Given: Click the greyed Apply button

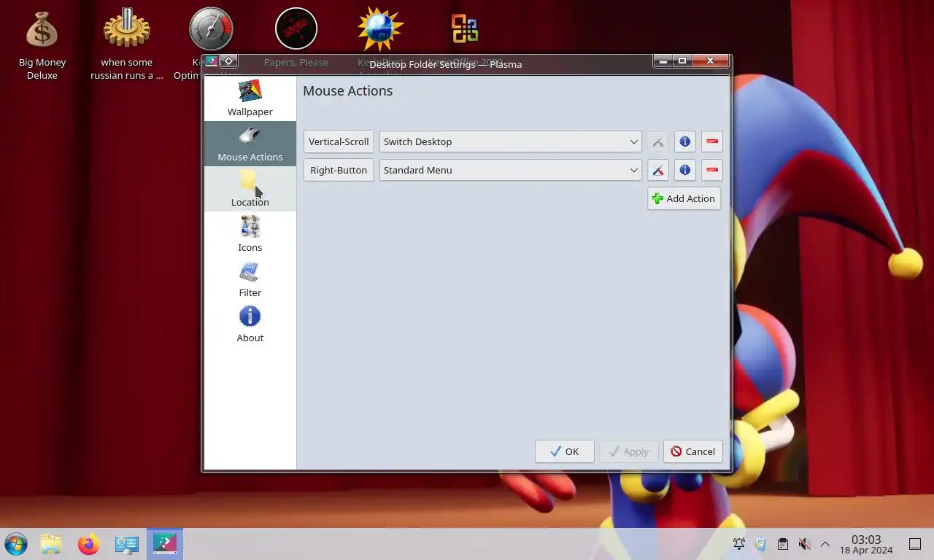Looking at the screenshot, I should pos(629,451).
